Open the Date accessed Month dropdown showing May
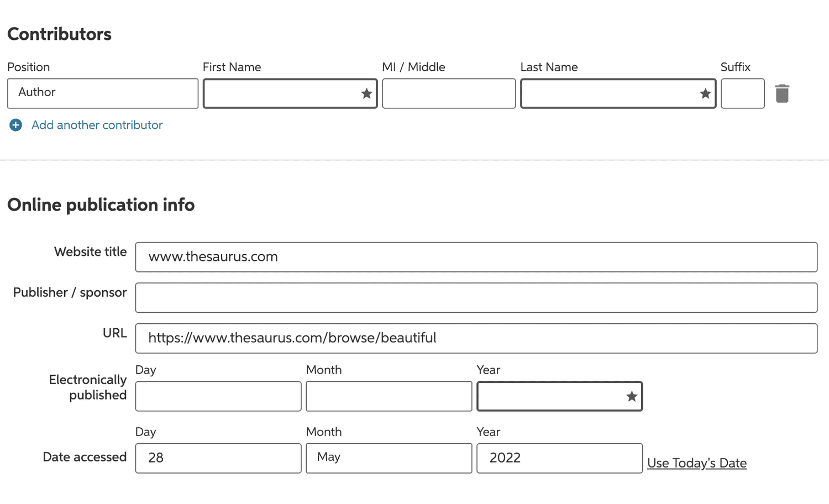The image size is (829, 504). [x=389, y=458]
